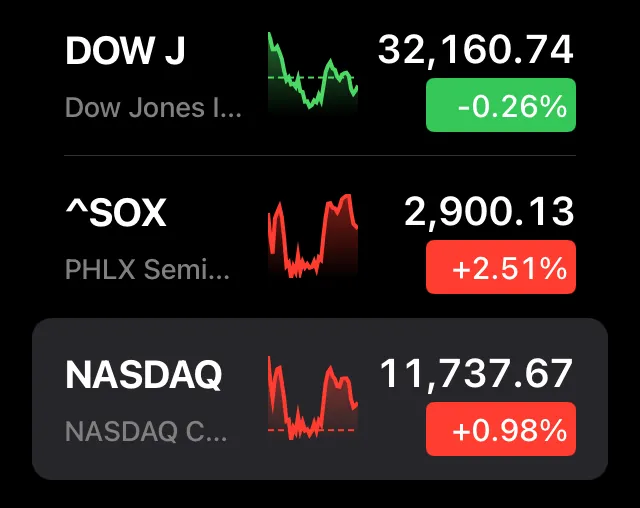Click the truncated "Dow Jones I..." name
This screenshot has height=508, width=640.
153,107
